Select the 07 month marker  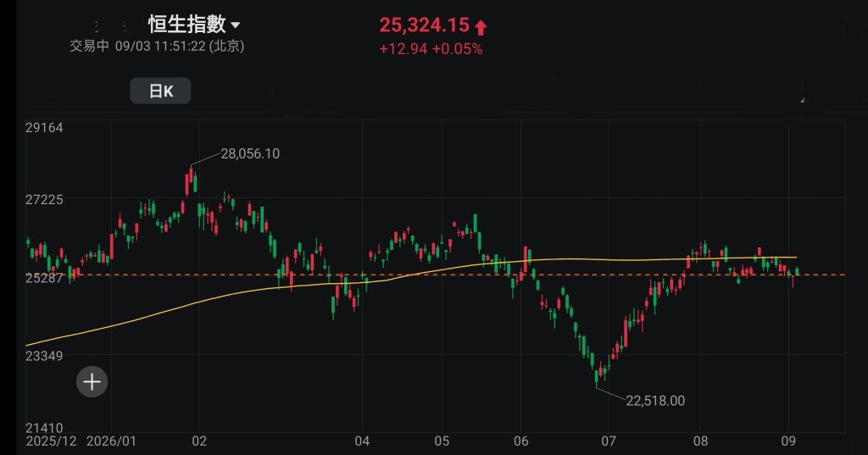click(x=609, y=441)
